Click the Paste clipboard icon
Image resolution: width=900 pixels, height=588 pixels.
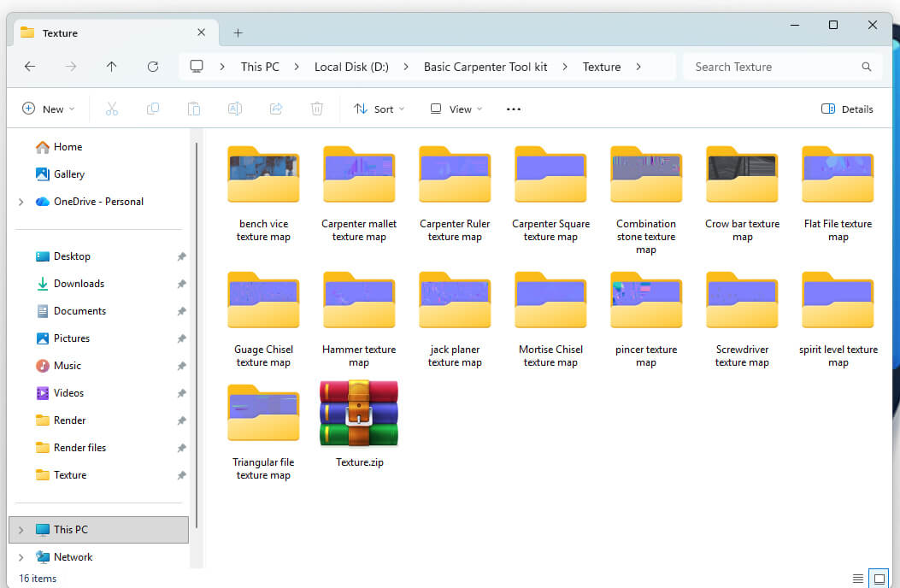pos(194,109)
